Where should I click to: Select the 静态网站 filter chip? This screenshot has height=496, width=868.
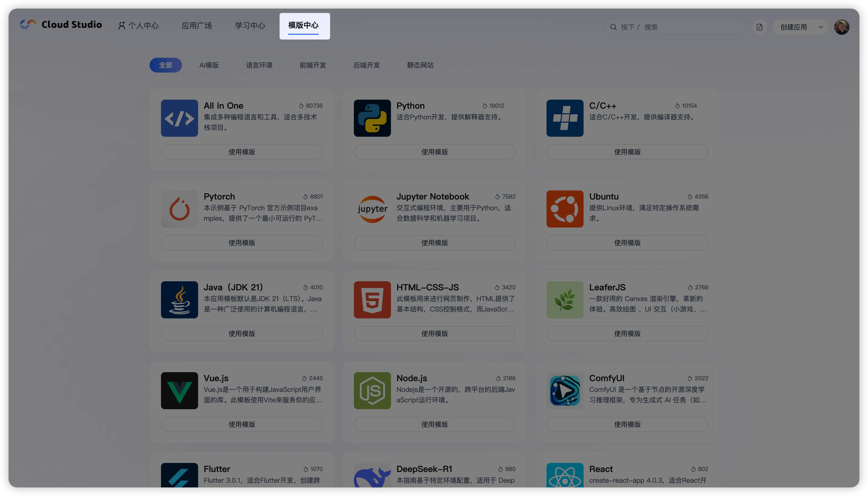420,65
